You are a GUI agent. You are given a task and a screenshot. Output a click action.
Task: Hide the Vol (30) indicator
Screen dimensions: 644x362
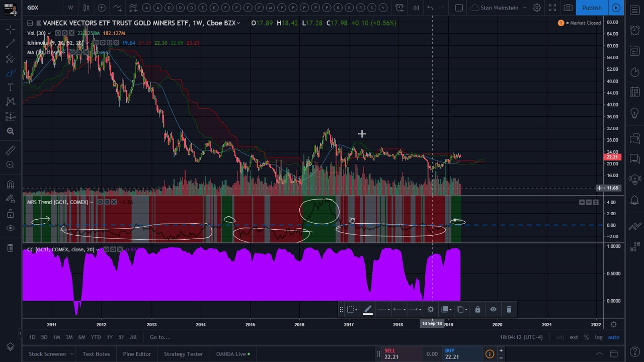pyautogui.click(x=58, y=33)
